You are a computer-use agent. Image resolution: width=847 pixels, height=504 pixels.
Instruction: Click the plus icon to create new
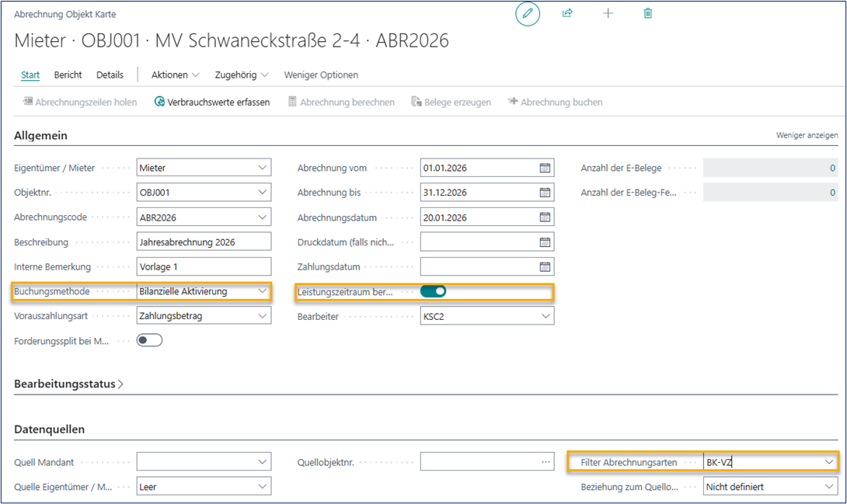click(x=608, y=13)
